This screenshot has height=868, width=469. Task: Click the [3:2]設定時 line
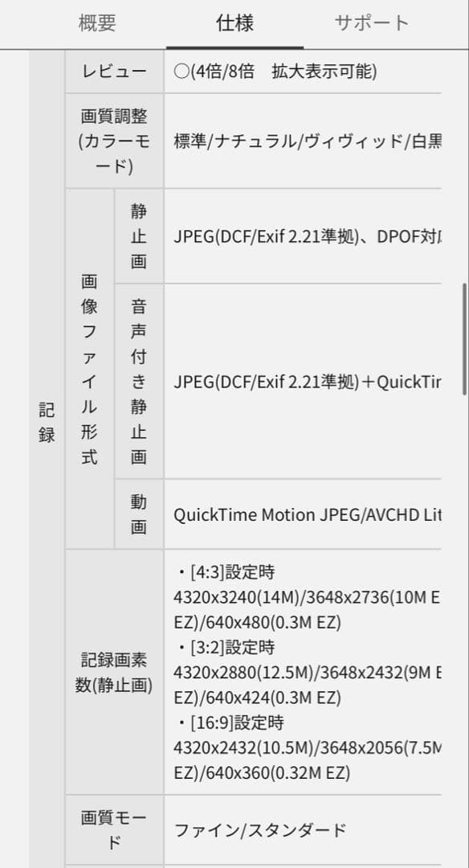pyautogui.click(x=225, y=648)
